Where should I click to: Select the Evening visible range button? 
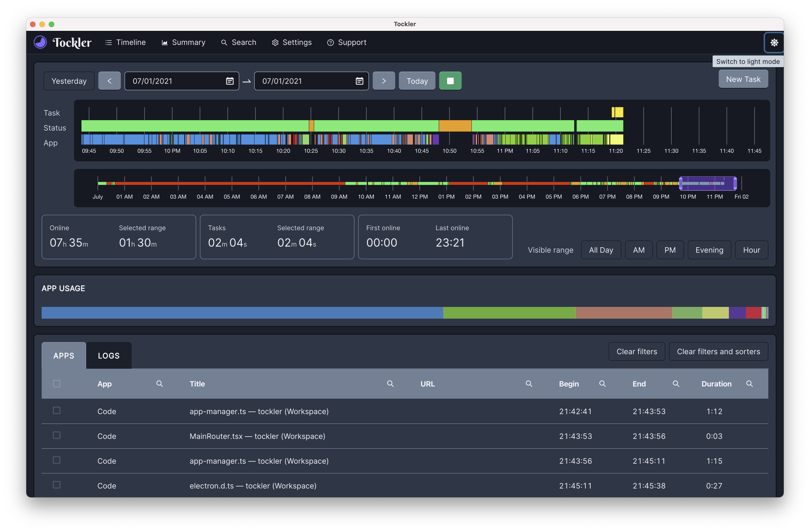pyautogui.click(x=709, y=250)
